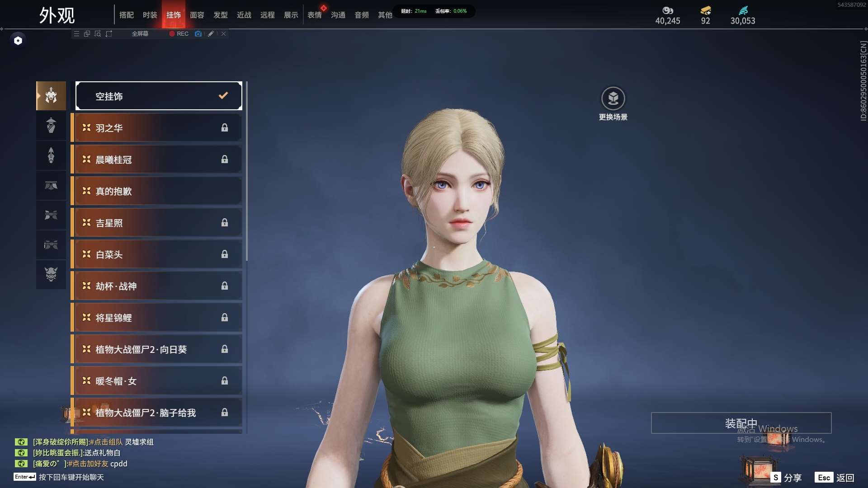Click the 更换场景 change scene icon
868x488 pixels.
[613, 99]
